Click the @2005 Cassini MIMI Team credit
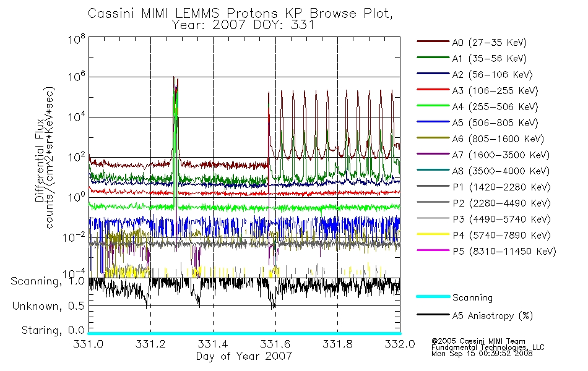The height and width of the screenshot is (371, 588). pyautogui.click(x=478, y=341)
